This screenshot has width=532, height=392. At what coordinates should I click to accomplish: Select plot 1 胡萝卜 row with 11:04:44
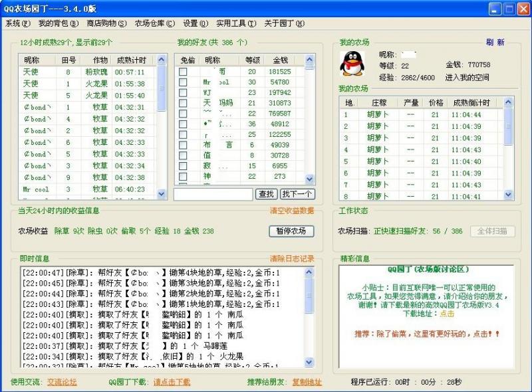421,115
